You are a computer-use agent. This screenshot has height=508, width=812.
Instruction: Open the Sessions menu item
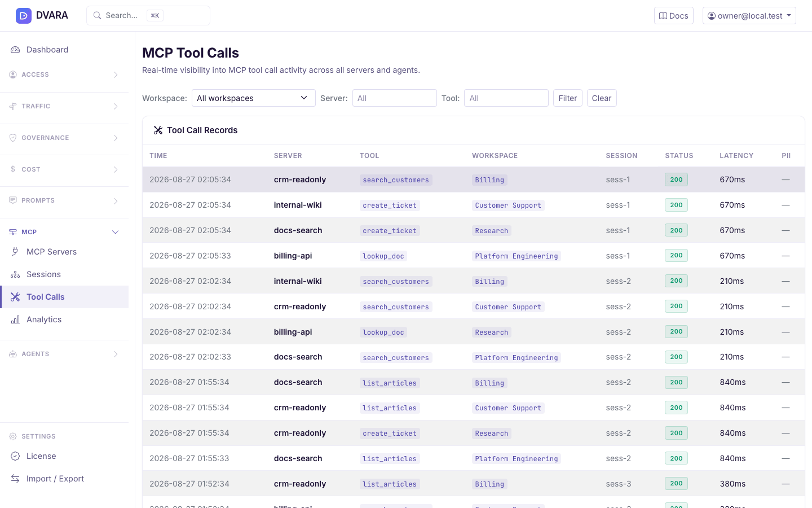coord(64,274)
